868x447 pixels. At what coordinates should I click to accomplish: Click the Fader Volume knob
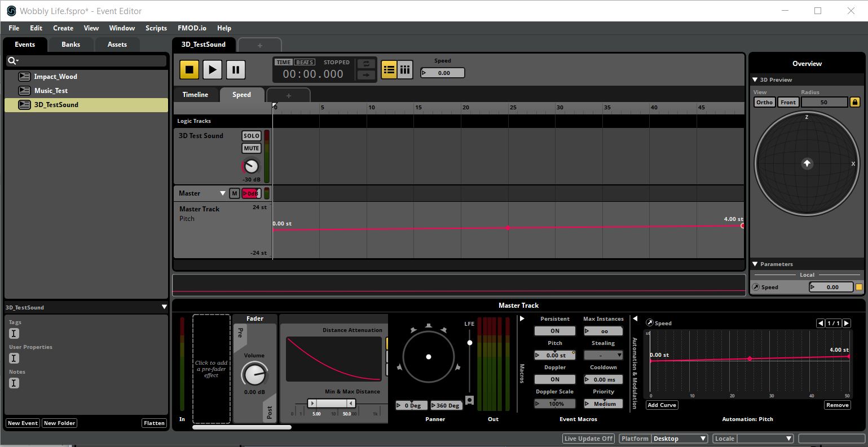coord(254,374)
